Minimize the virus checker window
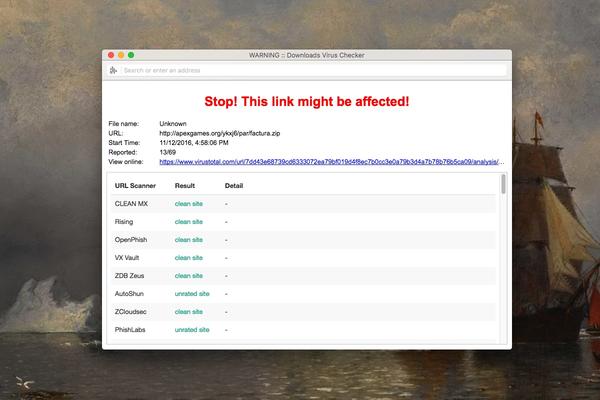Image resolution: width=600 pixels, height=400 pixels. click(120, 54)
